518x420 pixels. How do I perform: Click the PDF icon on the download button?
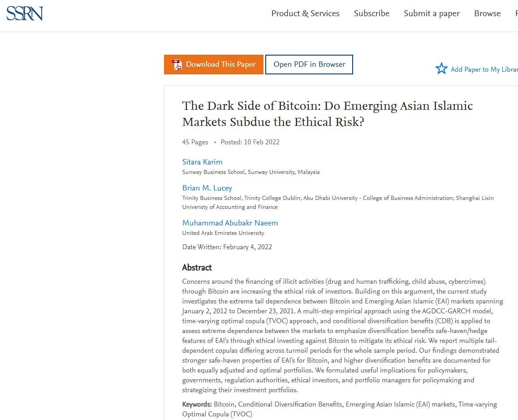point(177,65)
